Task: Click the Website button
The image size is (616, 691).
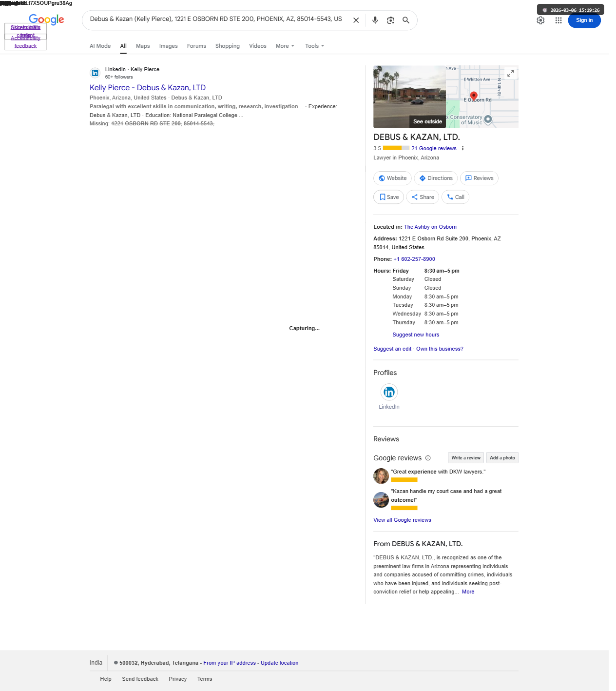Action: point(392,178)
